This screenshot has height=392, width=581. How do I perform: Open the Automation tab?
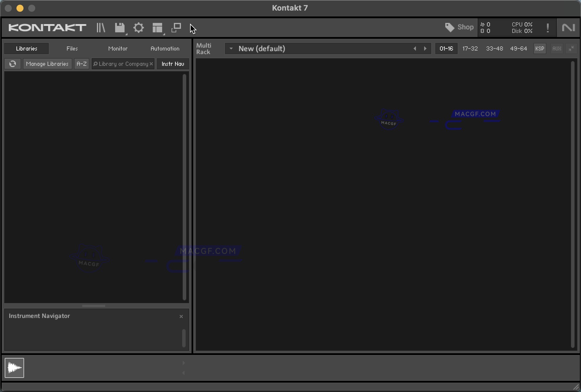pos(165,48)
